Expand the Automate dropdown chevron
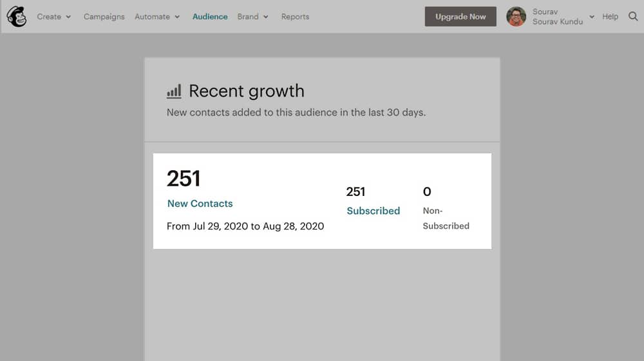Image resolution: width=644 pixels, height=361 pixels. point(177,17)
